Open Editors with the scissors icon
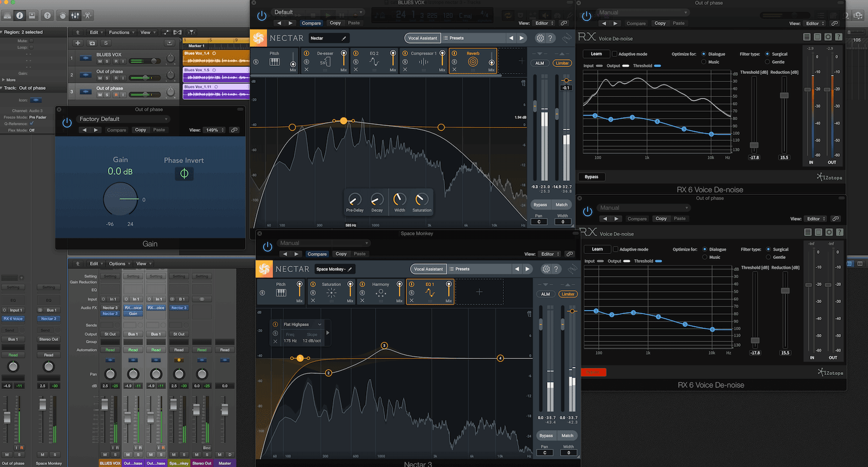The image size is (868, 467). [x=87, y=16]
